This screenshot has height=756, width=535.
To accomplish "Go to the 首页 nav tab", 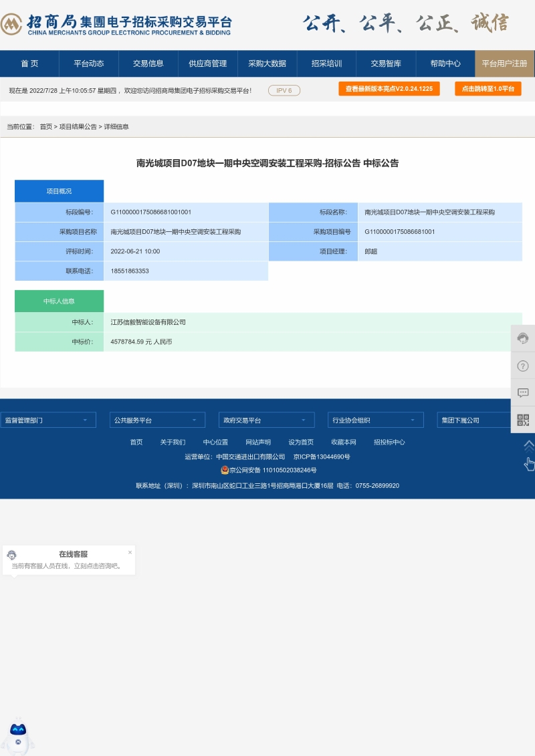I will (29, 64).
